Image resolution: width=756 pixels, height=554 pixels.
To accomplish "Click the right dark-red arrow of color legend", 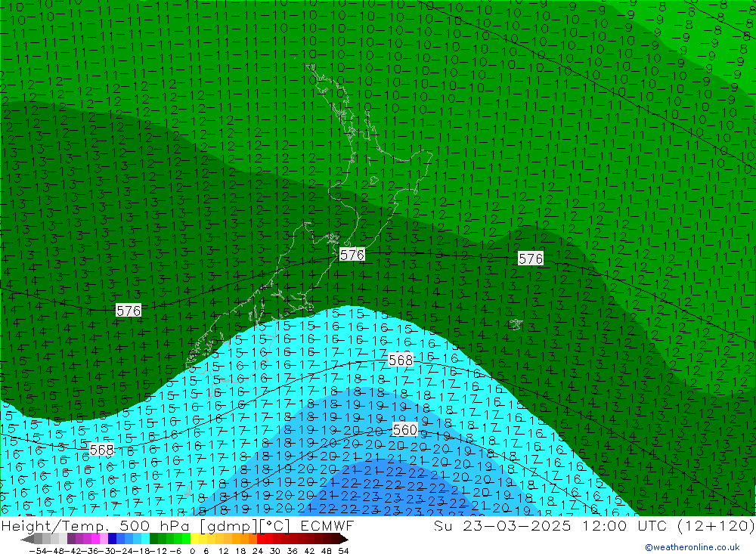I will (344, 539).
